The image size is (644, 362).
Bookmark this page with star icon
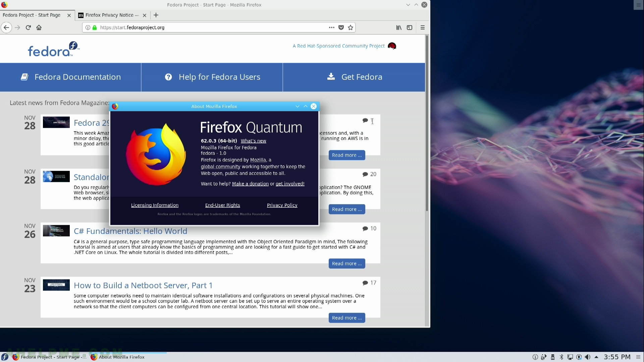[x=351, y=27]
